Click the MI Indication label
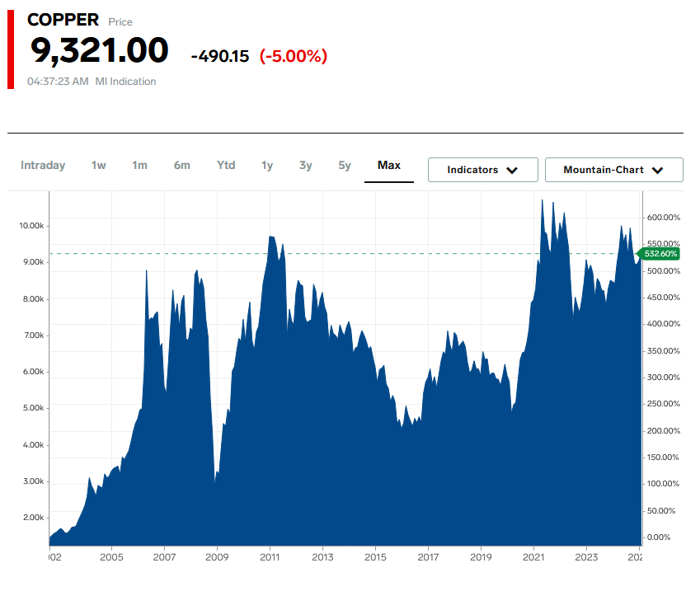 click(125, 82)
